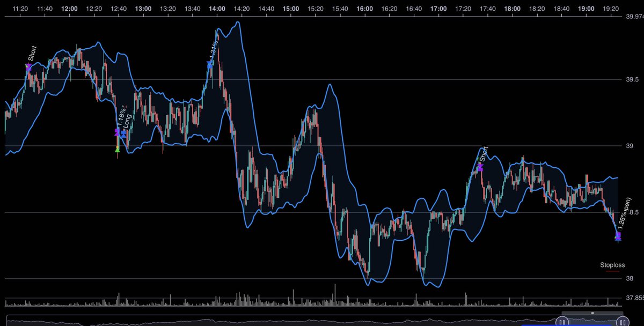644x326 pixels.
Task: Click the '15:00' time axis label
Action: pyautogui.click(x=291, y=9)
